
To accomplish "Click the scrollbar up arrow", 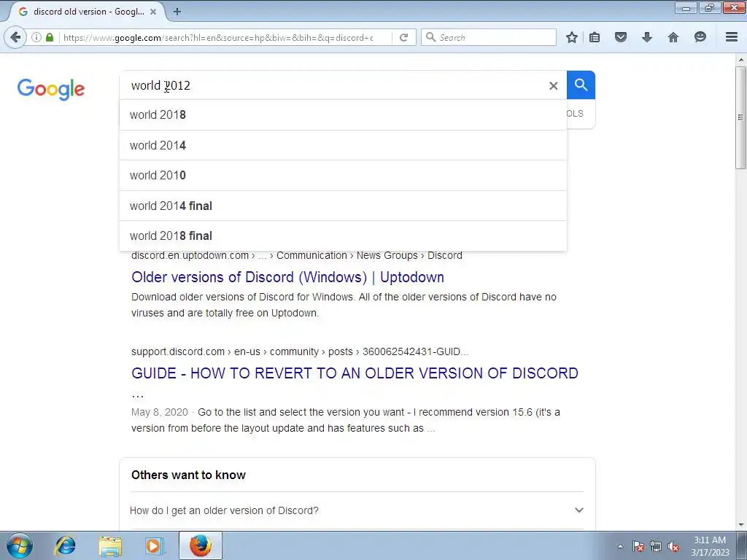I will 740,60.
